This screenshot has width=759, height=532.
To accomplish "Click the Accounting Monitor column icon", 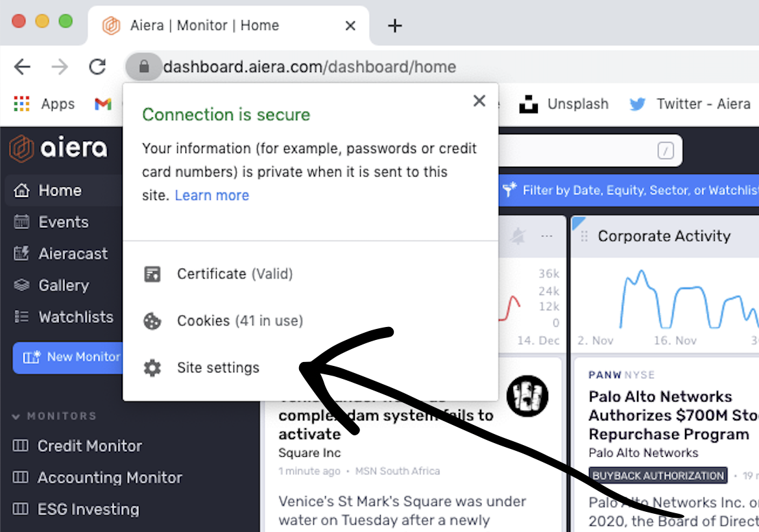I will tap(20, 478).
